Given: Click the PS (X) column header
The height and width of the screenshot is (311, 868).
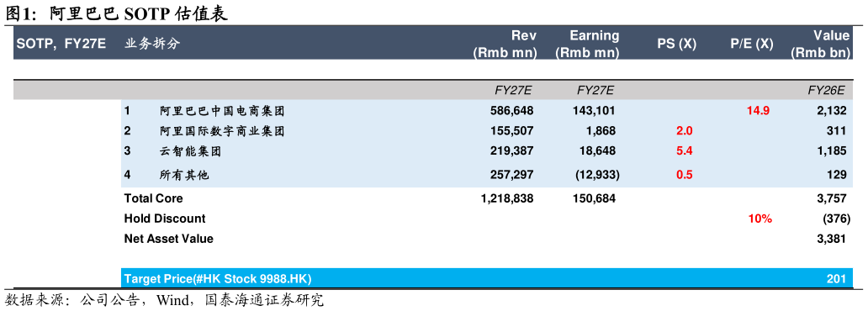Looking at the screenshot, I should coord(677,44).
